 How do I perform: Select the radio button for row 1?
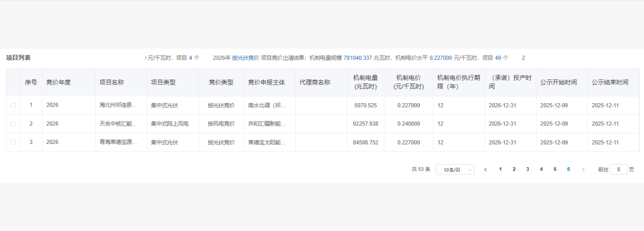[13, 105]
